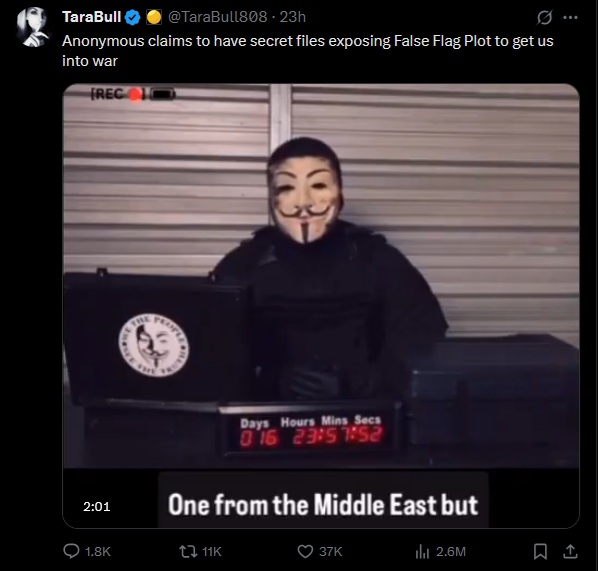This screenshot has height=571, width=598.
Task: Open the three-dot more options menu
Action: coord(570,17)
